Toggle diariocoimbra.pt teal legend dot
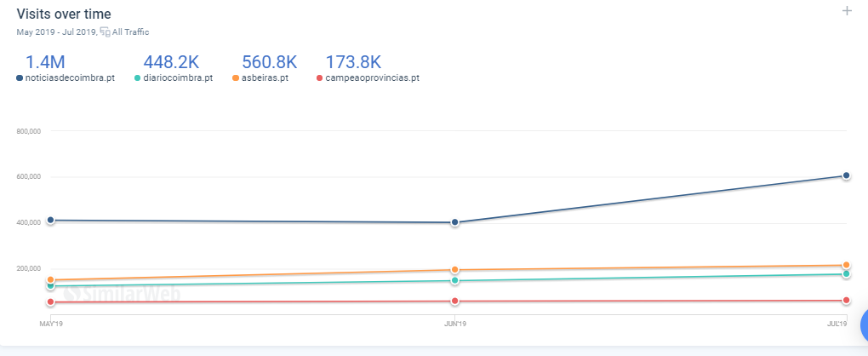Screen dimensions: 868x356 pyautogui.click(x=138, y=78)
